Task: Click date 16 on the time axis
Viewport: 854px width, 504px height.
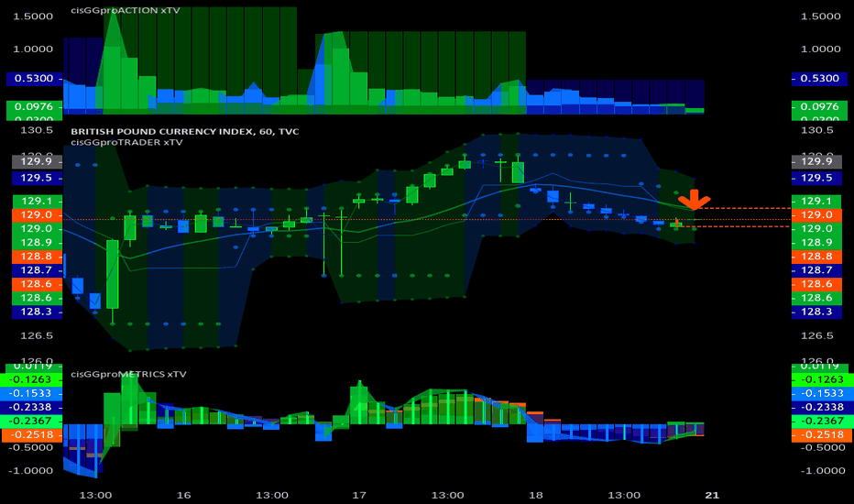Action: (x=184, y=495)
